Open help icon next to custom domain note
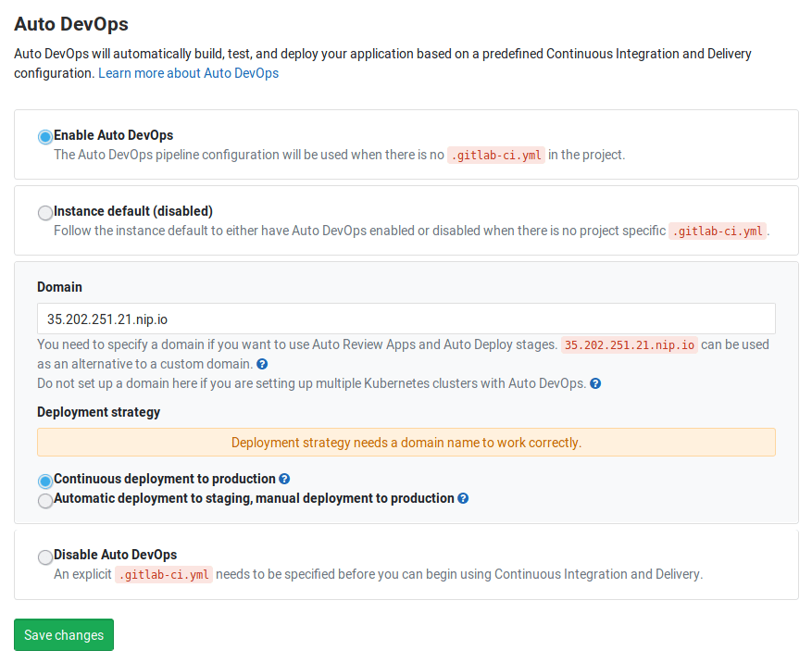 click(262, 364)
